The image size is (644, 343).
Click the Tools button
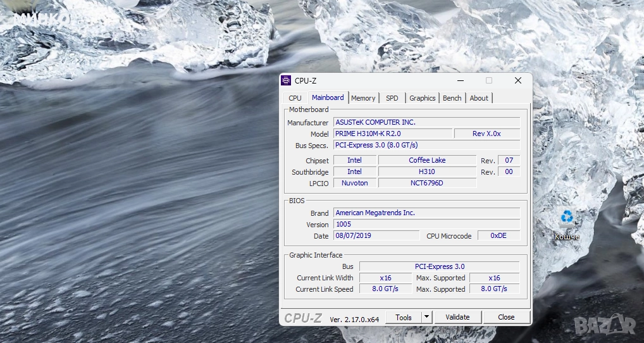point(404,317)
